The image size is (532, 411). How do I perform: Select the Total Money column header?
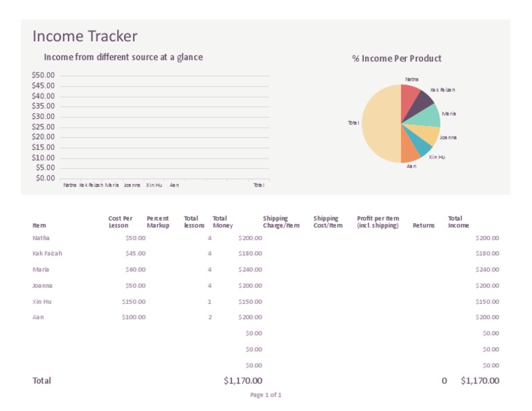click(x=222, y=222)
